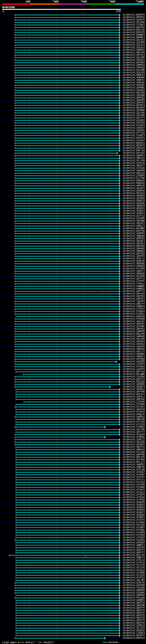The width and height of the screenshot is (146, 644).
Task: Open hit UniRef100_A3FEL2
Action: [134, 397]
